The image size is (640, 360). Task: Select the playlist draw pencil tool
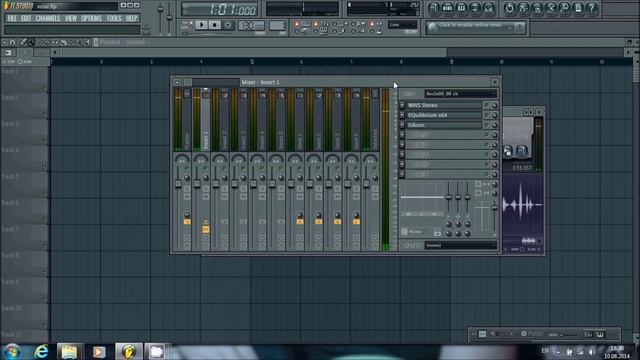[x=23, y=42]
